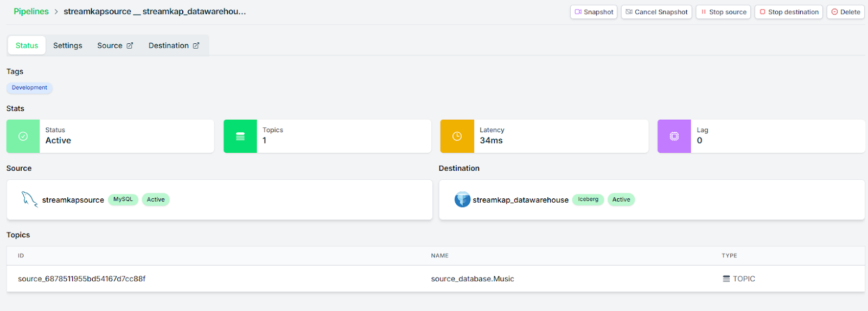Open the Source tab

[x=115, y=46]
